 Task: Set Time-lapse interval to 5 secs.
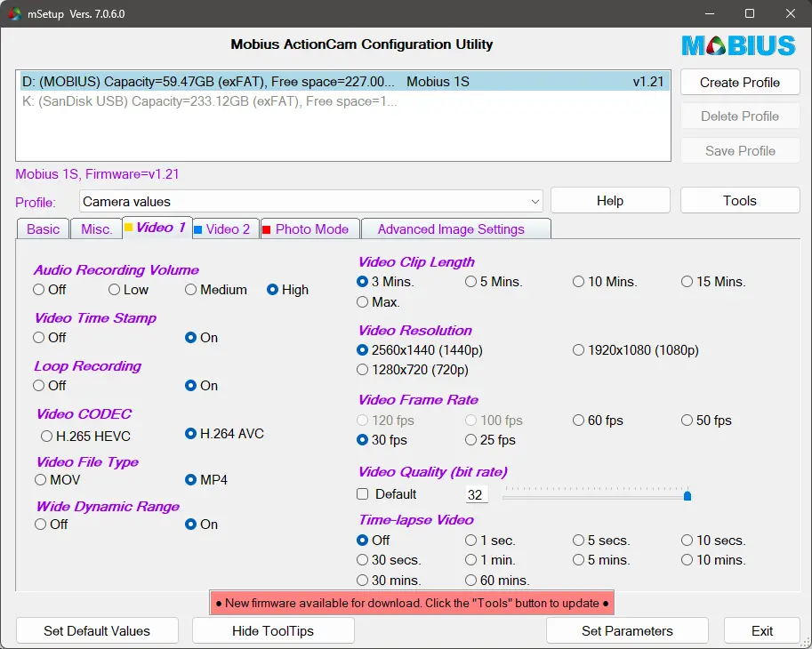[601, 541]
